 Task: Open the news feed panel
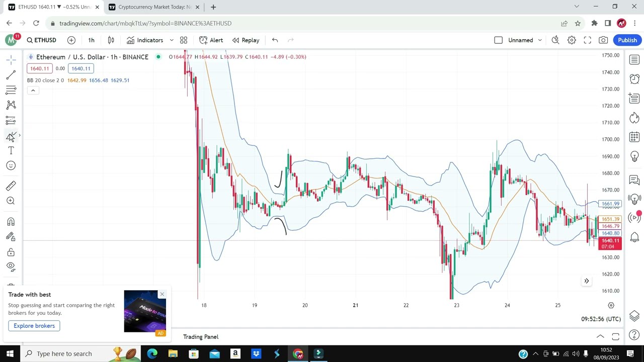point(634,99)
